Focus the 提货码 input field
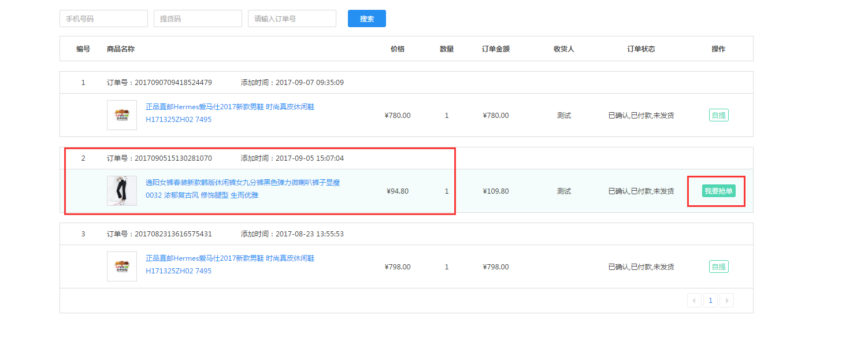Image resolution: width=868 pixels, height=348 pixels. point(198,18)
